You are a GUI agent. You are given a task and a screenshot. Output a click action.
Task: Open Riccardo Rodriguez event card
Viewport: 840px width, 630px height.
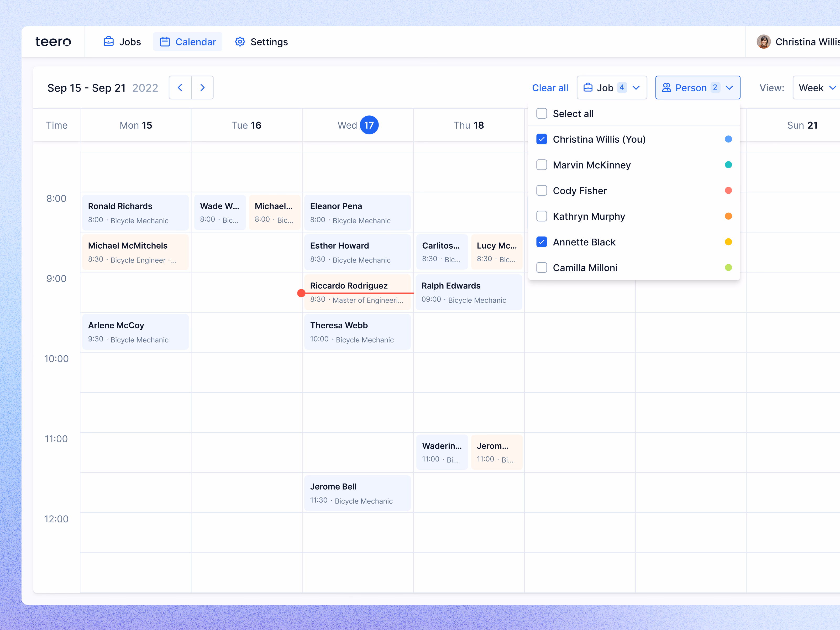click(357, 292)
